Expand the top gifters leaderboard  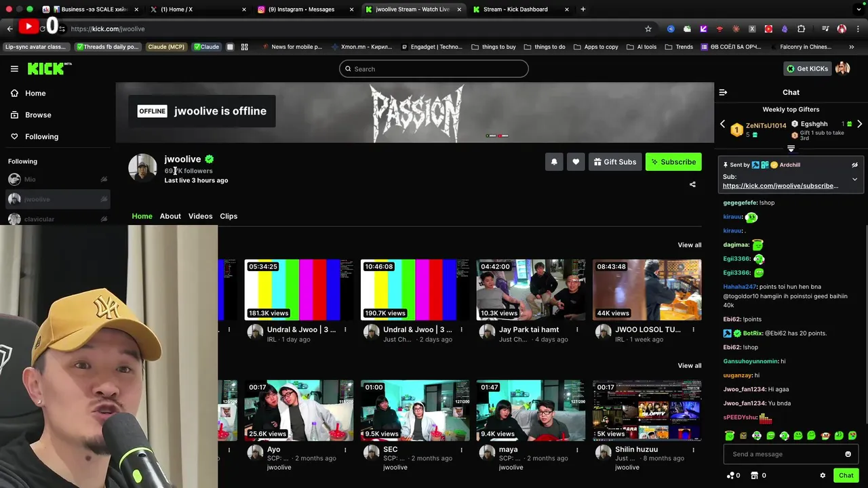pyautogui.click(x=791, y=148)
